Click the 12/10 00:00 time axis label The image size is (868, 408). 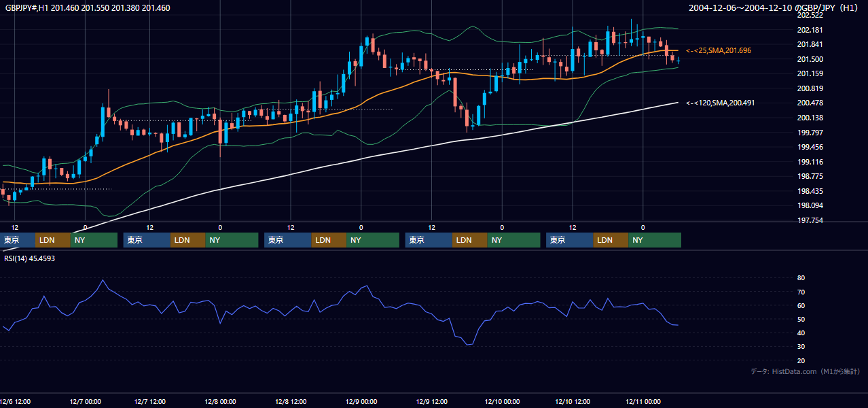(502, 401)
